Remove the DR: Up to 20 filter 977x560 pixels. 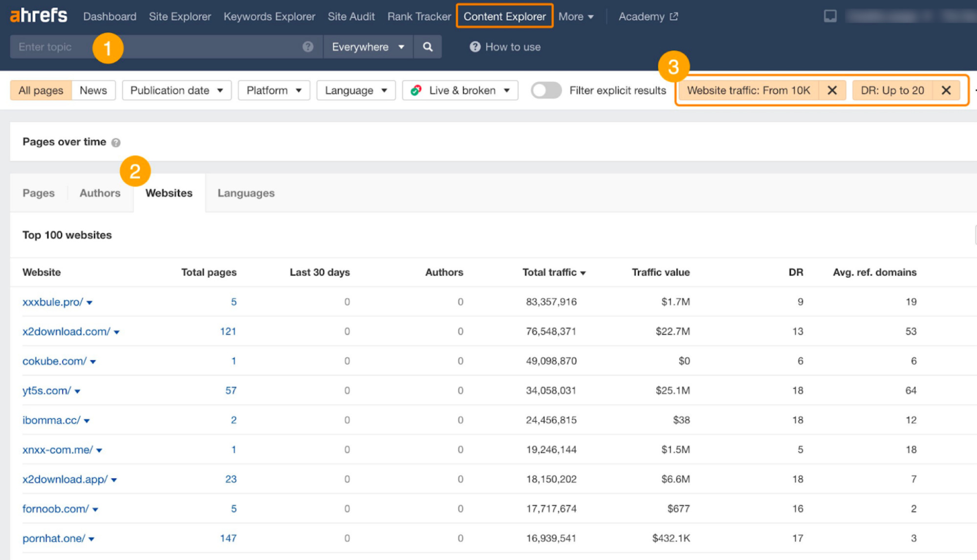[946, 90]
